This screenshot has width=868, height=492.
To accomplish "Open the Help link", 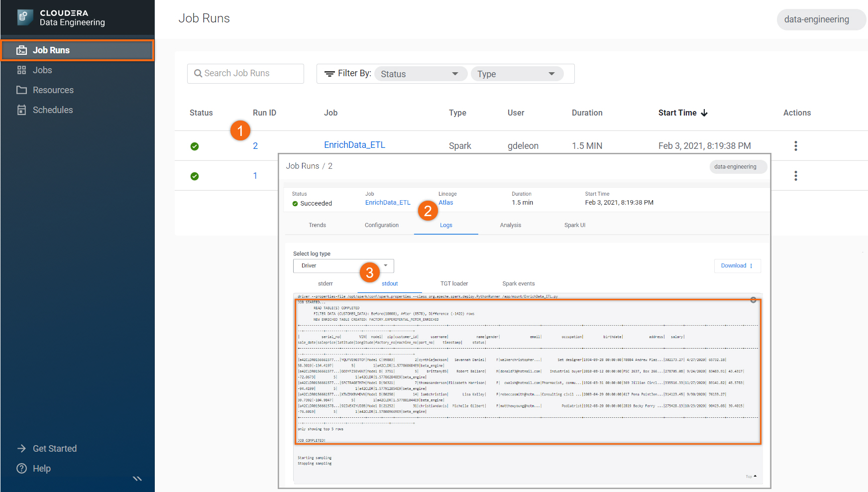I will [42, 469].
